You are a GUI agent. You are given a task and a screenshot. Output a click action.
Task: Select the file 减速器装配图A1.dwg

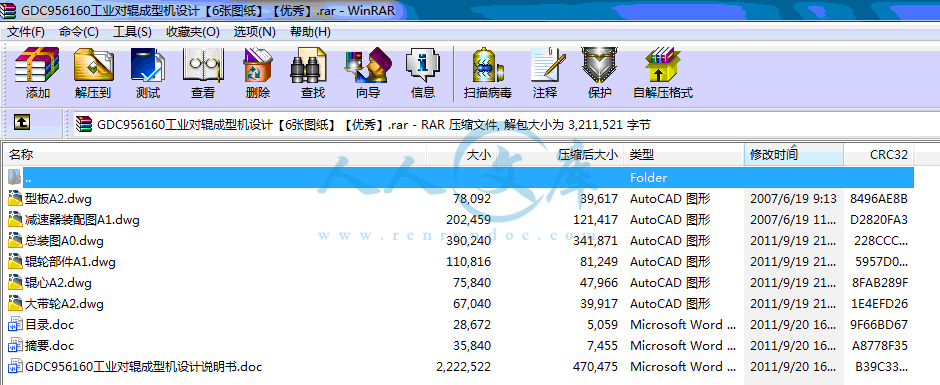82,219
